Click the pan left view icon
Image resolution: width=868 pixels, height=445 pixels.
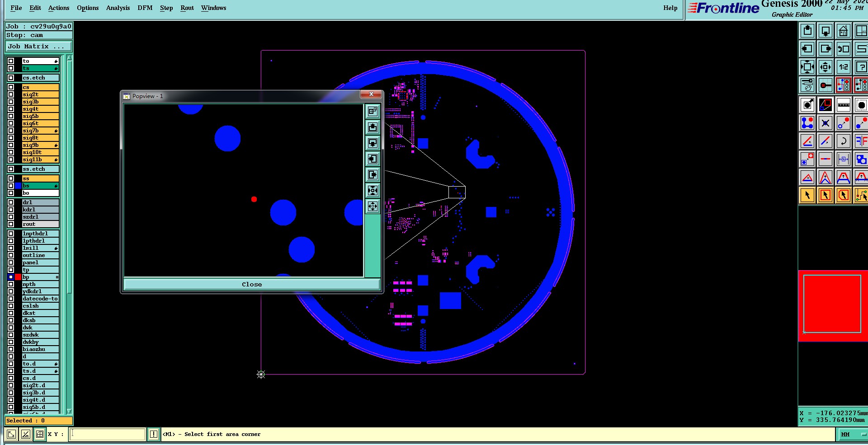coord(807,49)
